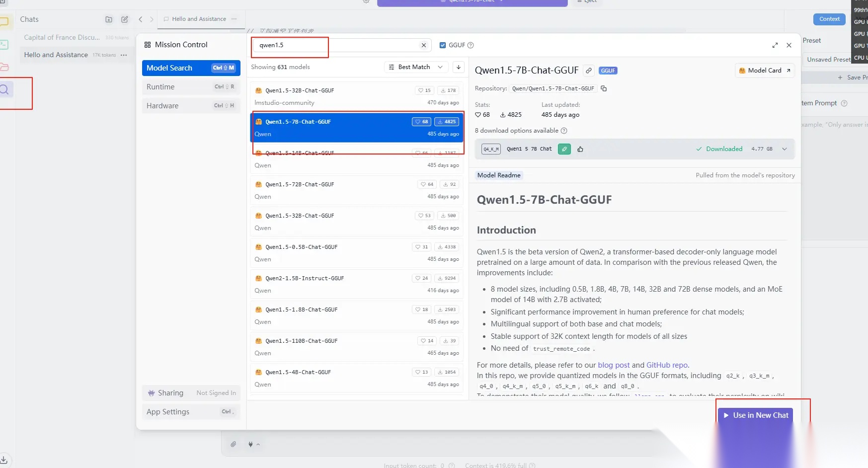Open the Chat view from the left sidebar
This screenshot has height=468, width=868.
click(4, 21)
